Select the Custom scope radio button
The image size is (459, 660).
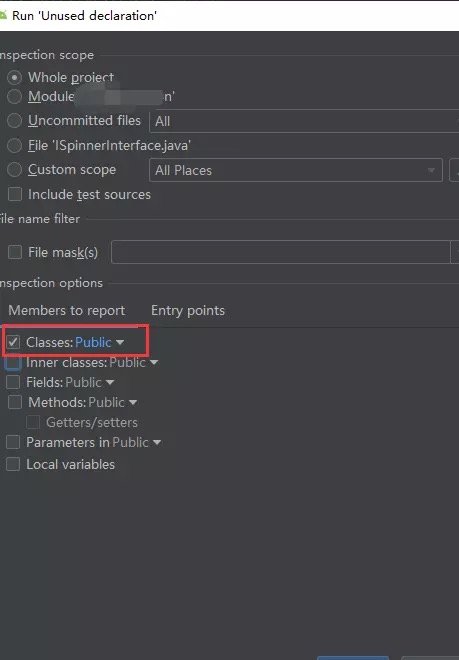tap(14, 170)
